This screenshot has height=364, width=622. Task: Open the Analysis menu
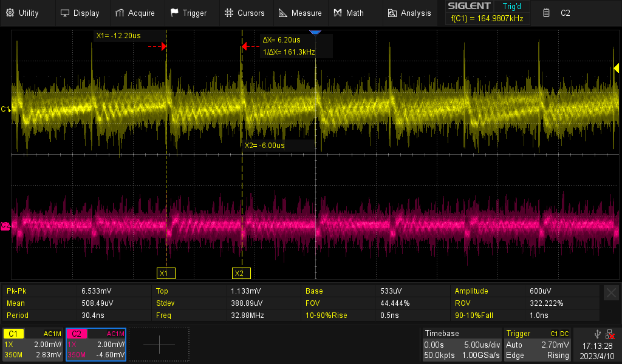pos(409,13)
